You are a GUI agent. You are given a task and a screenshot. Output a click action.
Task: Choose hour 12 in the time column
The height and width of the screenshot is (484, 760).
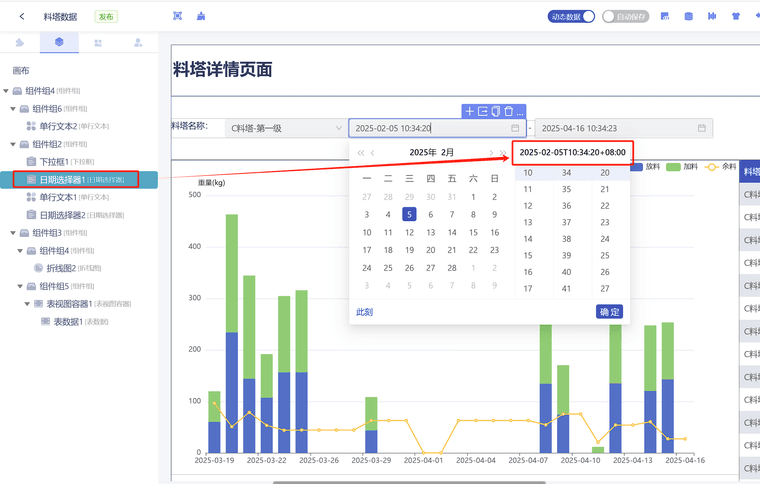(x=528, y=205)
